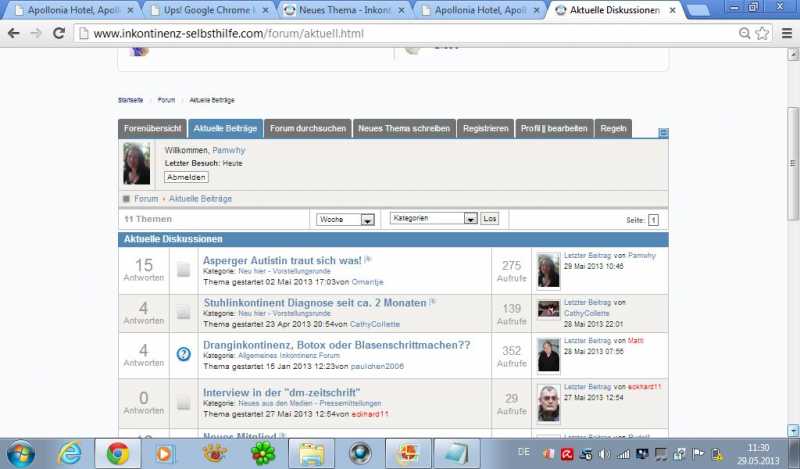Switch to the Forenübersicht tab
The height and width of the screenshot is (469, 800).
[x=152, y=129]
